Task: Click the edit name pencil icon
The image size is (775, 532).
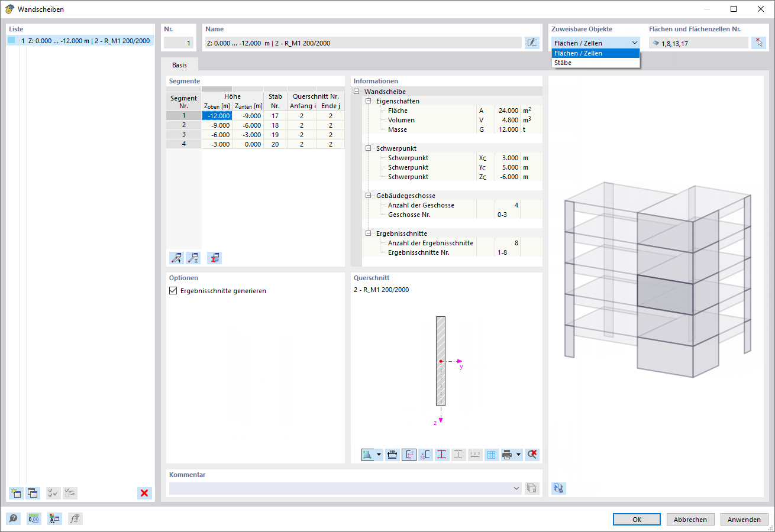Action: (532, 43)
